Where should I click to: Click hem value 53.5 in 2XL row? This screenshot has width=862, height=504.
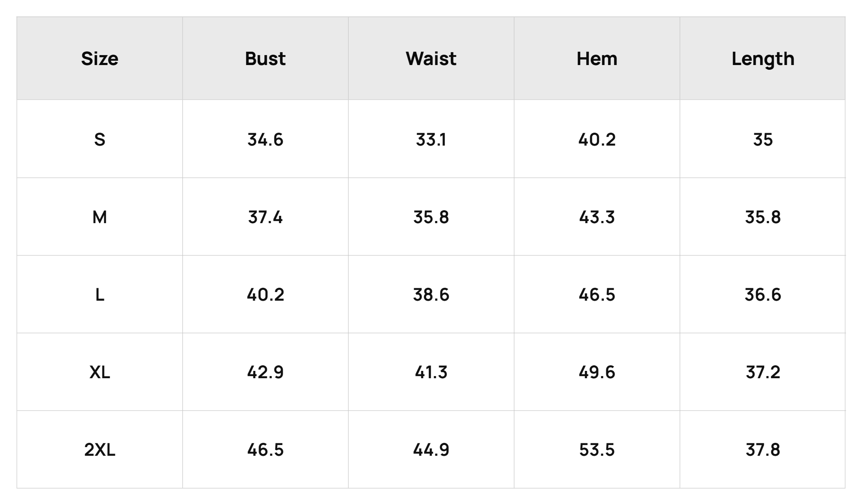coord(597,450)
